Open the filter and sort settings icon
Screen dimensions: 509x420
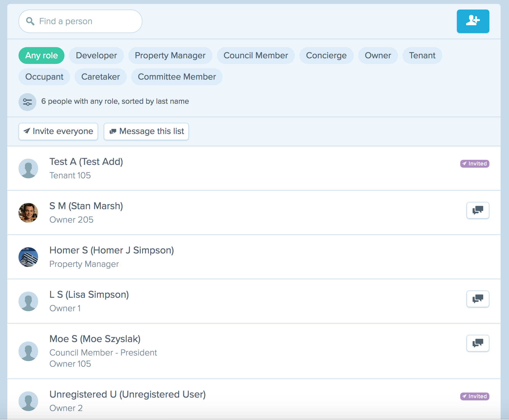click(27, 102)
